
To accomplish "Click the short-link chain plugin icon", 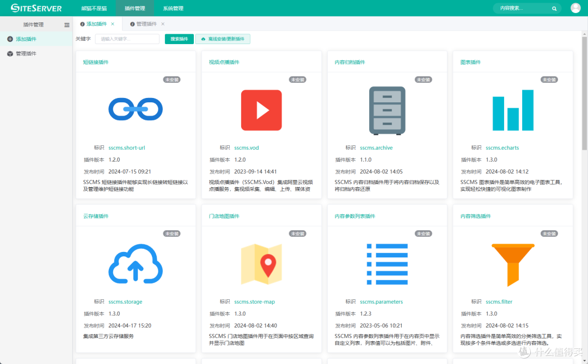I will [x=136, y=109].
